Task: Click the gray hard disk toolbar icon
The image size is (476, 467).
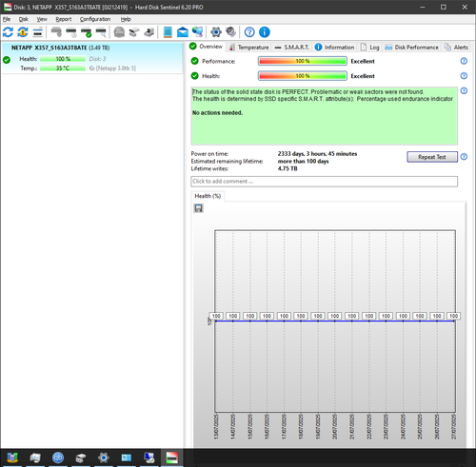Action: (x=56, y=32)
